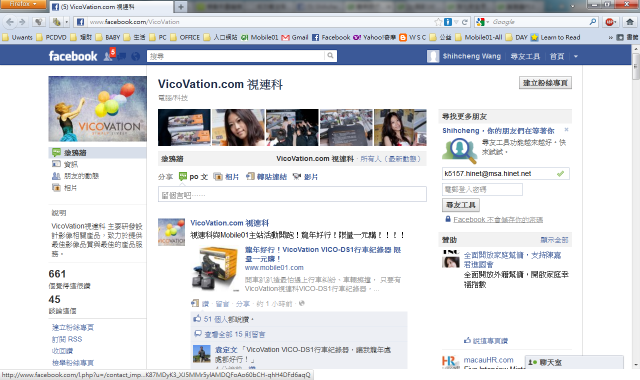Open the Google search engine selector

[482, 22]
